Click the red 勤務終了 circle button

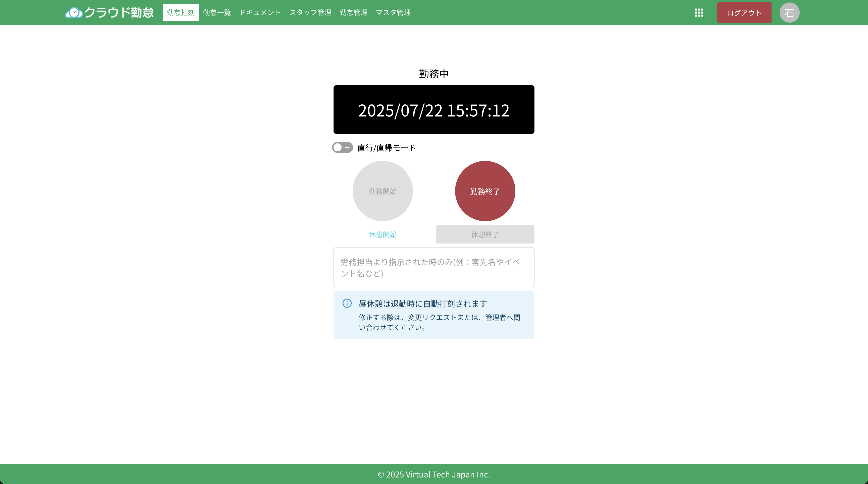click(x=484, y=191)
